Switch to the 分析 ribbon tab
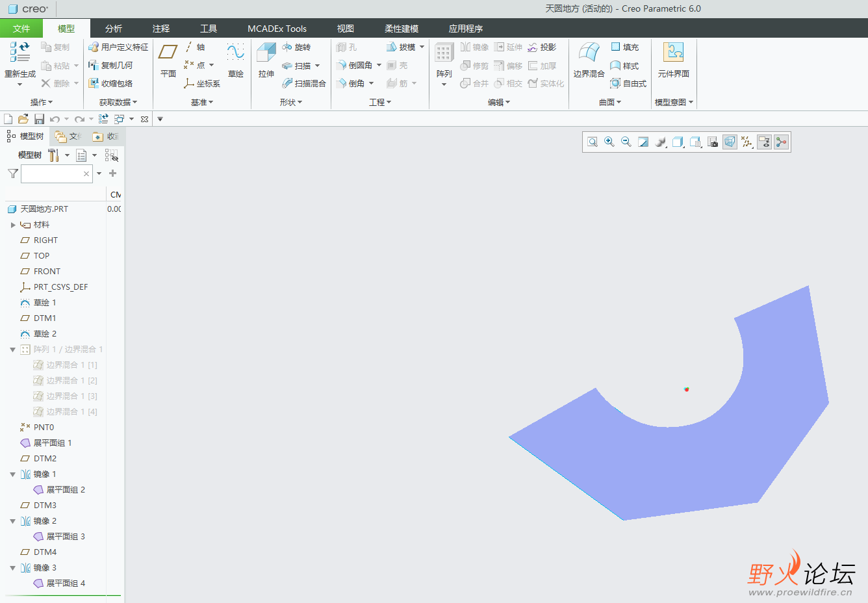The width and height of the screenshot is (868, 603). click(114, 29)
